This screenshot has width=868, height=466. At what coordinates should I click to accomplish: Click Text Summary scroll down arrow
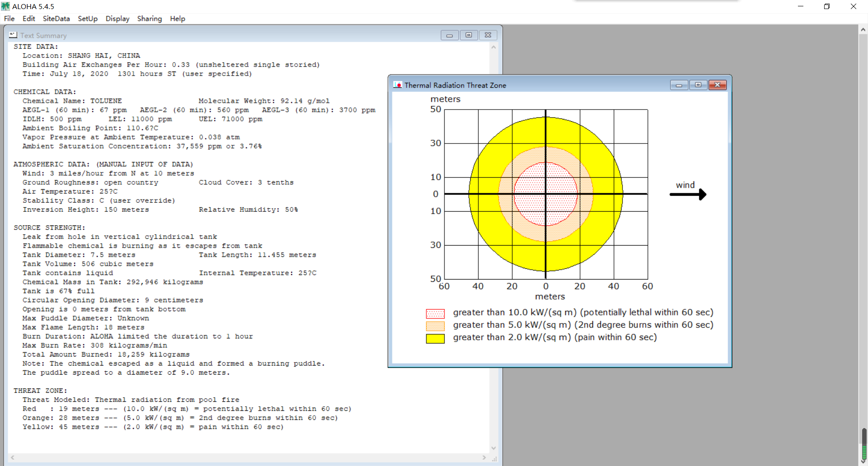pyautogui.click(x=494, y=448)
